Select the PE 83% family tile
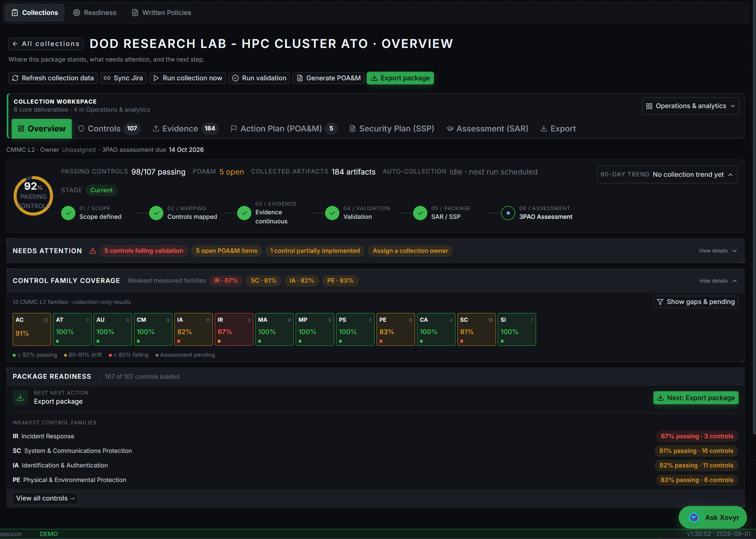756x539 pixels. click(x=396, y=329)
